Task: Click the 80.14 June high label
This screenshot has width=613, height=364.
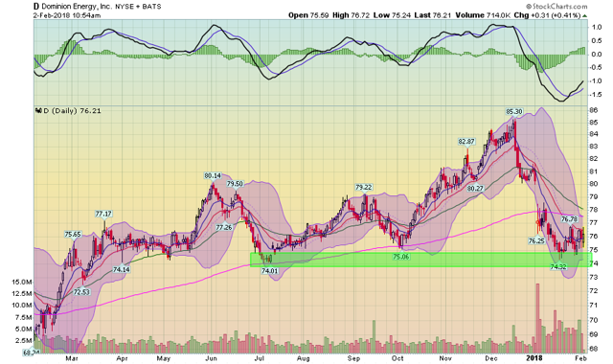Action: point(213,176)
